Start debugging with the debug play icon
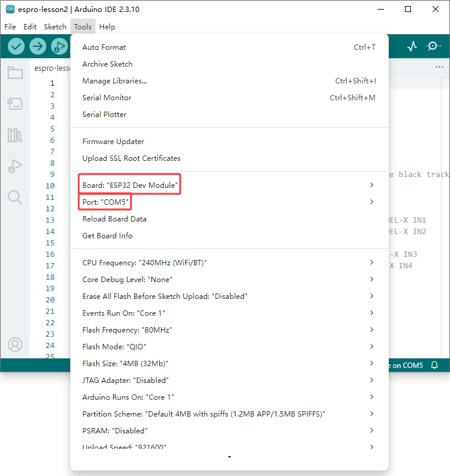Image resolution: width=450 pixels, height=476 pixels. click(x=59, y=46)
